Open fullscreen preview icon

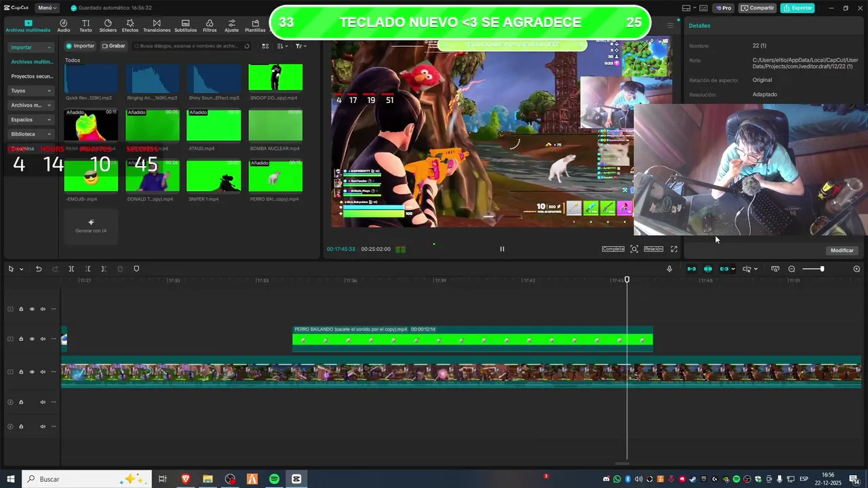pyautogui.click(x=674, y=249)
